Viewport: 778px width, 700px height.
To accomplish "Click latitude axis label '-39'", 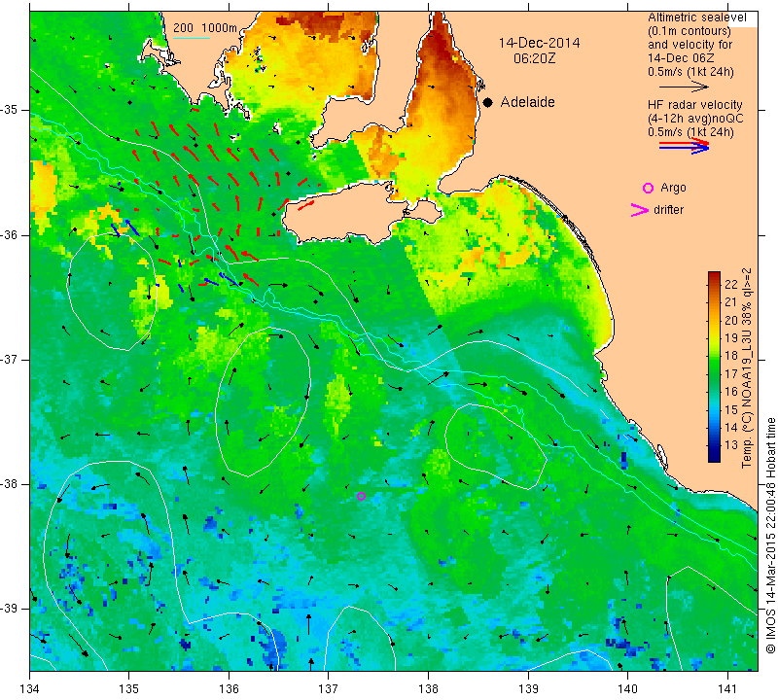I will [9, 609].
